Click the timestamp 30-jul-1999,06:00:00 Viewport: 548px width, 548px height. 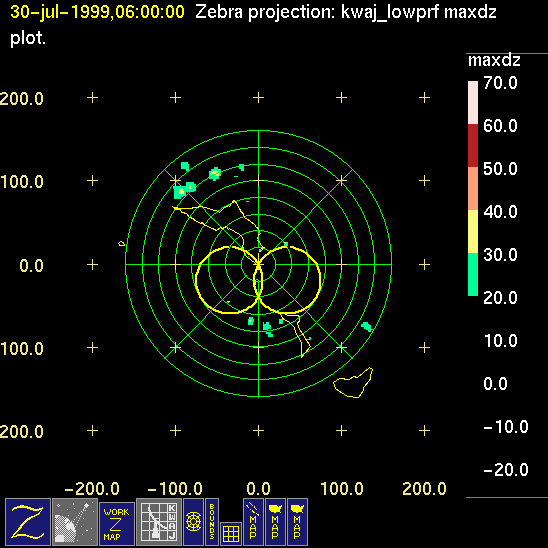click(x=97, y=12)
